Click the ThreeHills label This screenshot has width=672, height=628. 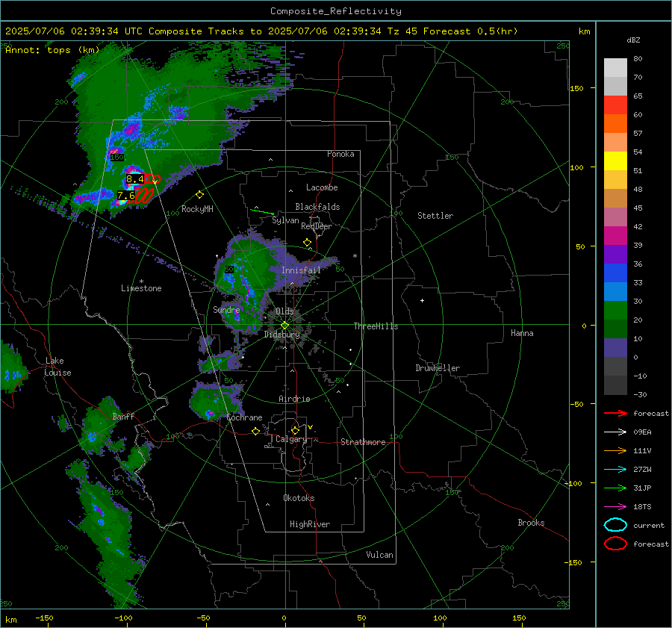point(376,326)
